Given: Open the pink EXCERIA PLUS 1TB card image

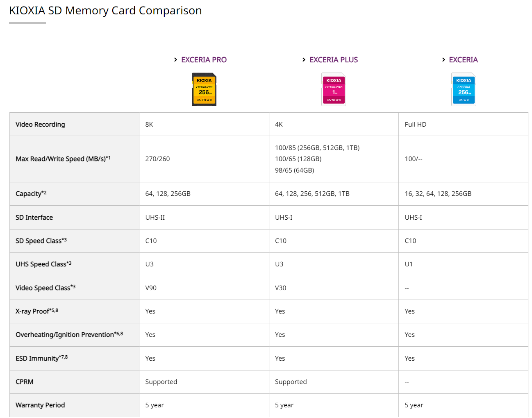Looking at the screenshot, I should point(334,89).
